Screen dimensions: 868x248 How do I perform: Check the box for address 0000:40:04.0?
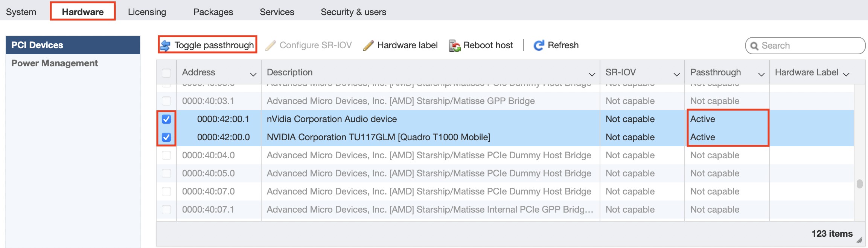point(166,155)
